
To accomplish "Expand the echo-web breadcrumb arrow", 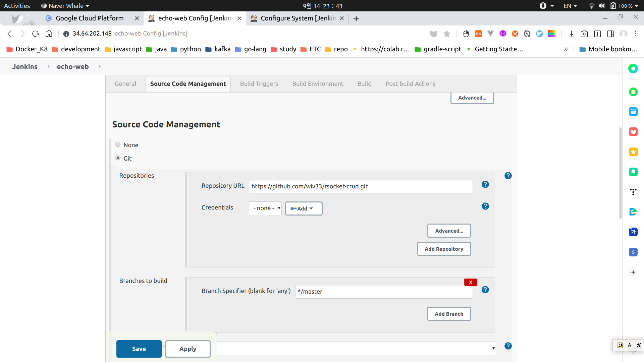I will click(100, 66).
